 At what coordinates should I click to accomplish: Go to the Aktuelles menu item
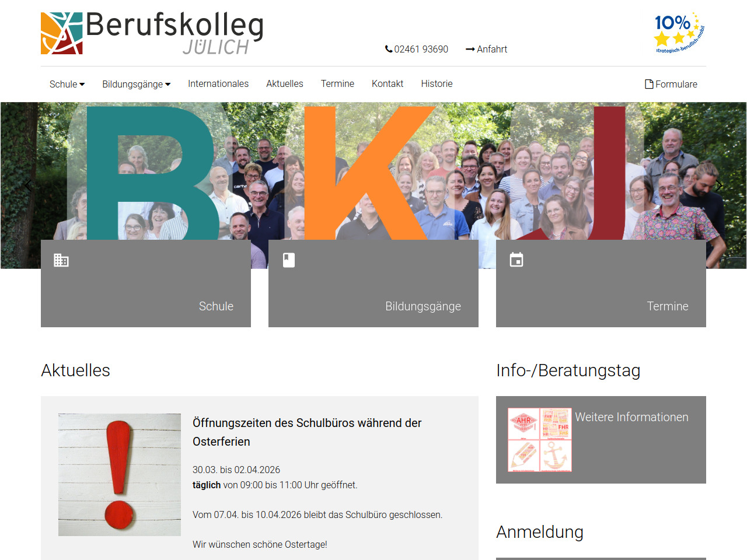(285, 83)
